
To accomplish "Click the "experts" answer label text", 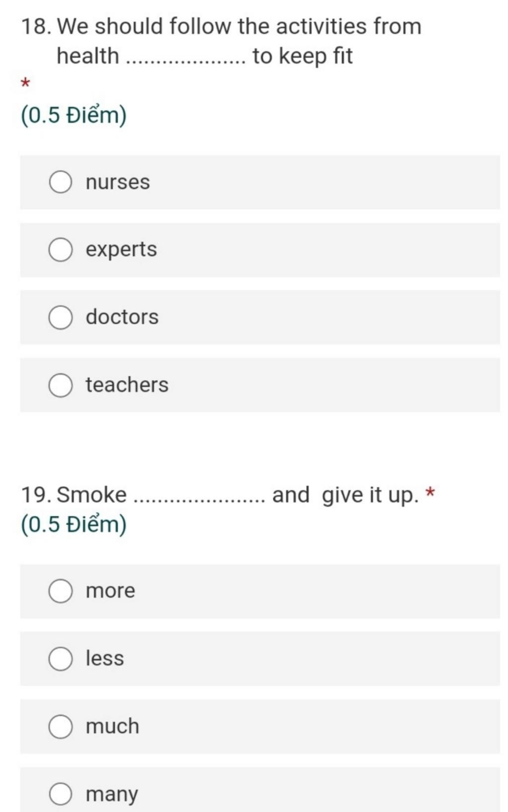I will 121,249.
